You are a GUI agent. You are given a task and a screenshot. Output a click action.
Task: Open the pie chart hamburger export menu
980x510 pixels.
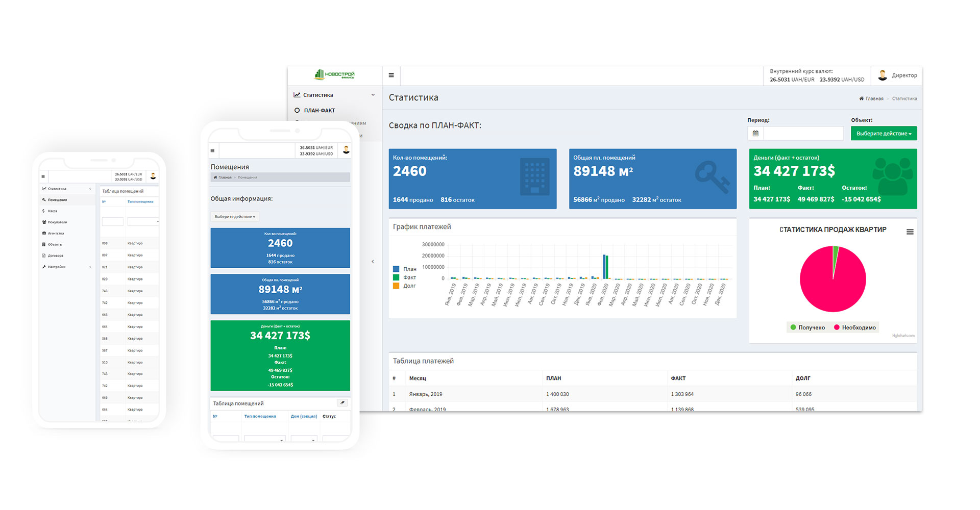(x=910, y=232)
